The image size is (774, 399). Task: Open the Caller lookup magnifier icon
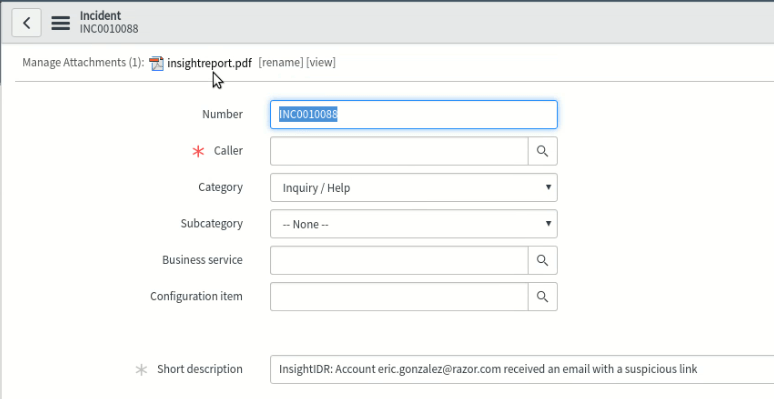tap(542, 151)
